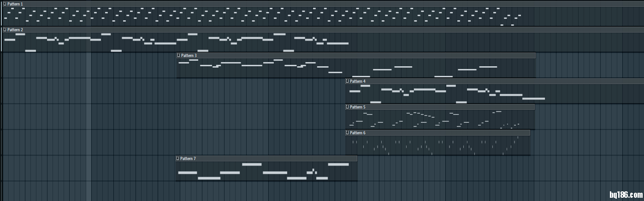
Task: Select the Pattern 6 clip body
Action: 438,145
